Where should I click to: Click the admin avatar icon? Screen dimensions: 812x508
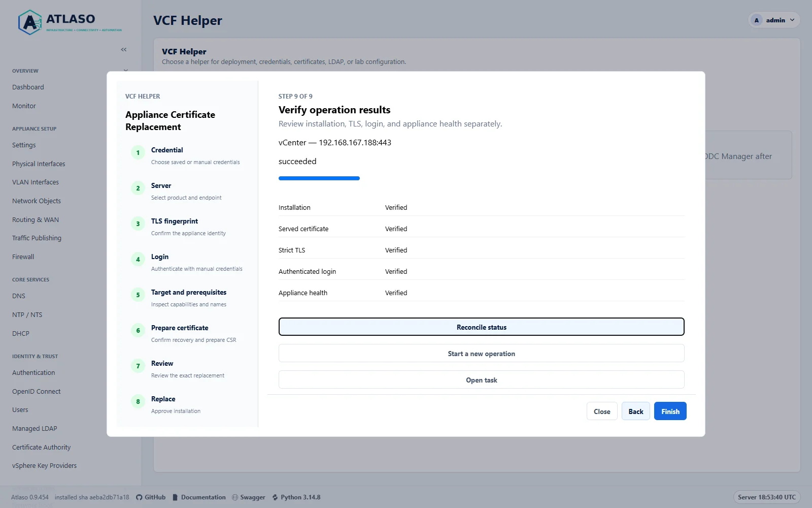click(757, 20)
